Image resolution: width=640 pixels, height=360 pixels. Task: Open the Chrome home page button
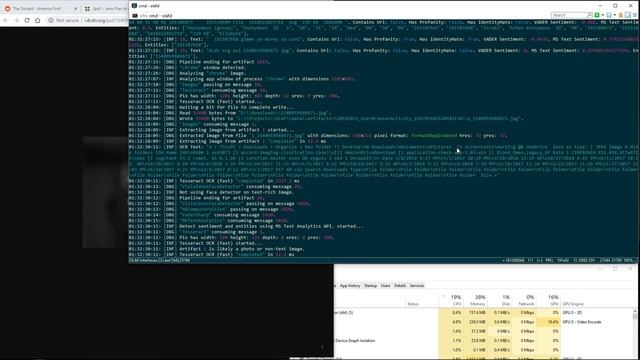click(x=38, y=20)
